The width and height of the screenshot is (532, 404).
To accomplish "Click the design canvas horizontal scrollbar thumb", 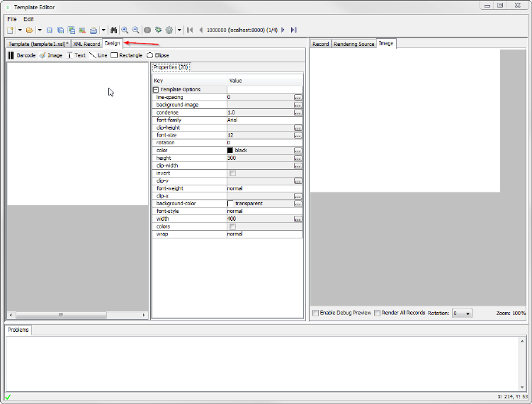I will 61,315.
